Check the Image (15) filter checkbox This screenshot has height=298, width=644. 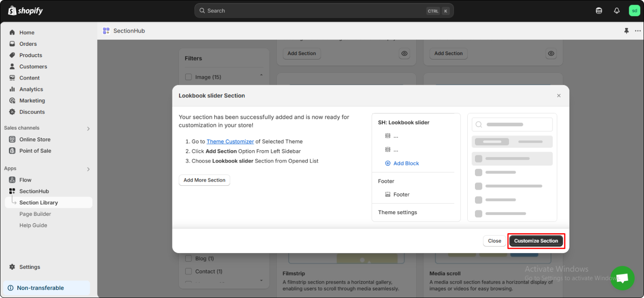[x=189, y=77]
